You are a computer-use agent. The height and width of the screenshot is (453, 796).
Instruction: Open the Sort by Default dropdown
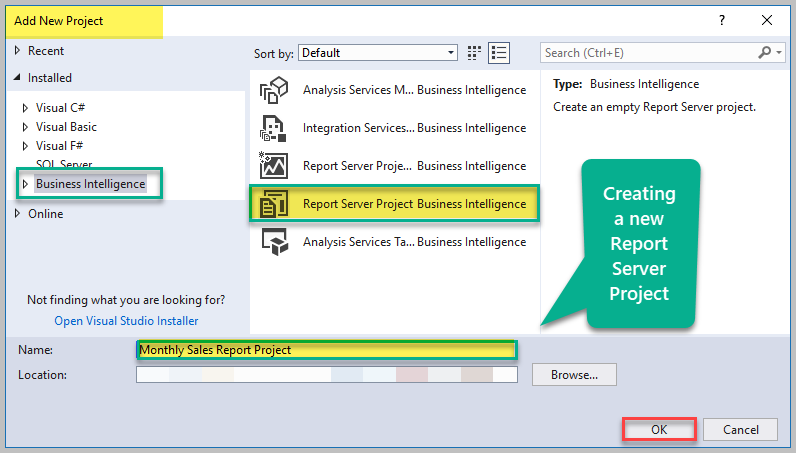click(378, 53)
